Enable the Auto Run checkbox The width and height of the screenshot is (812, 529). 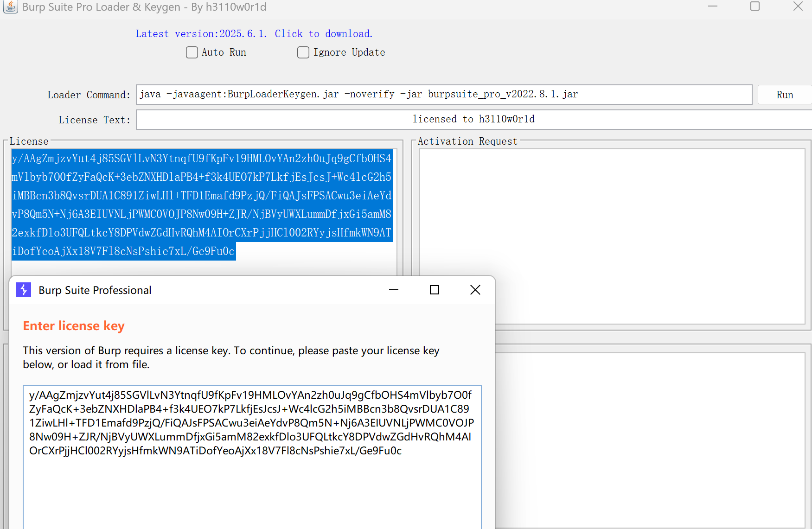[x=192, y=52]
